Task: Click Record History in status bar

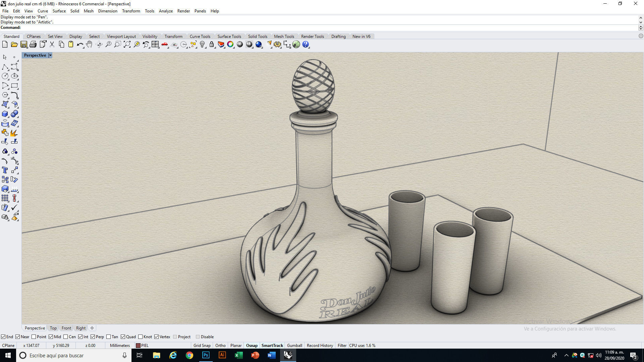Action: pyautogui.click(x=320, y=346)
